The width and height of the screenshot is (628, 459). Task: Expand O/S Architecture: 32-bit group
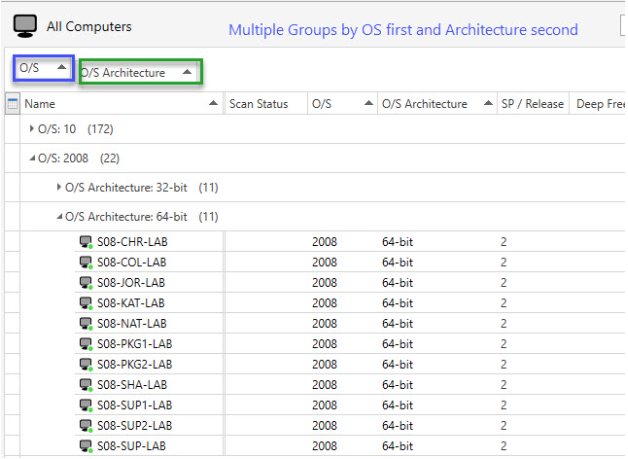click(x=59, y=187)
